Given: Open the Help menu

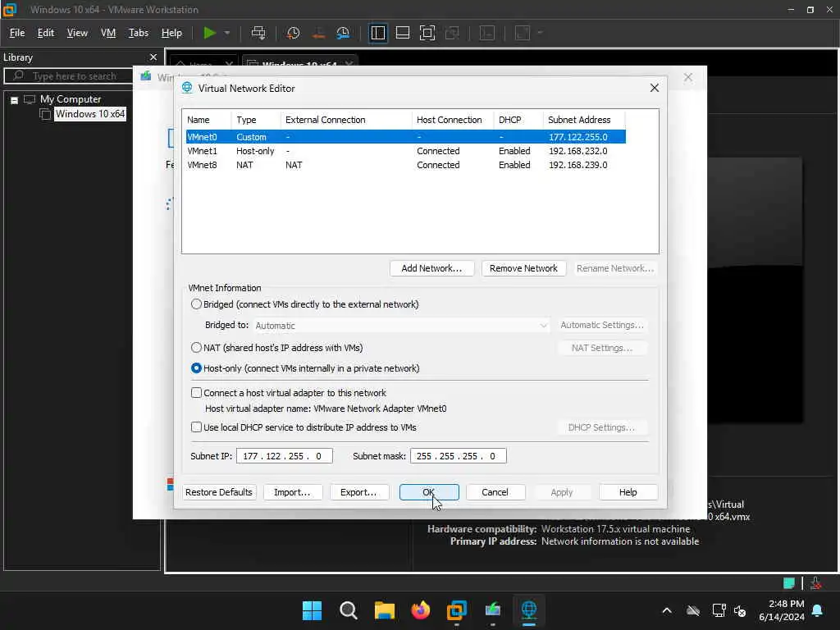Looking at the screenshot, I should coord(171,33).
